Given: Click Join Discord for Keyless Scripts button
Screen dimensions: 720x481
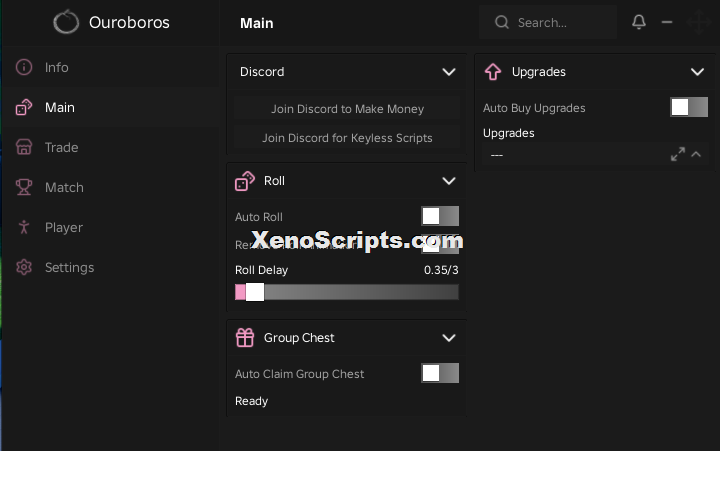Looking at the screenshot, I should pos(347,138).
